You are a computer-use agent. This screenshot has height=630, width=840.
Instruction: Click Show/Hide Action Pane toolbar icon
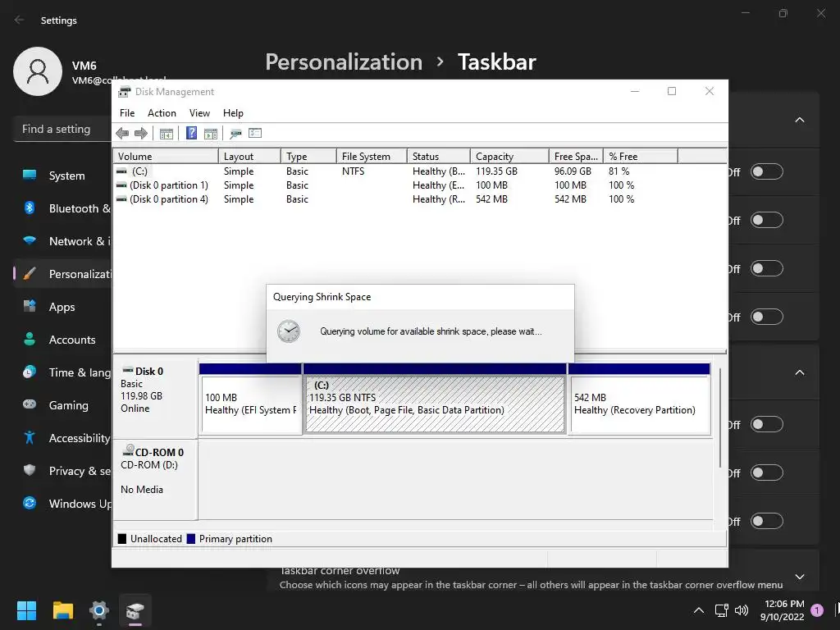pos(211,134)
